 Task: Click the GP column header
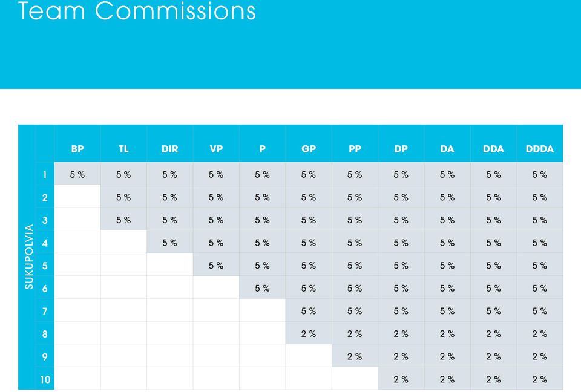tap(309, 149)
